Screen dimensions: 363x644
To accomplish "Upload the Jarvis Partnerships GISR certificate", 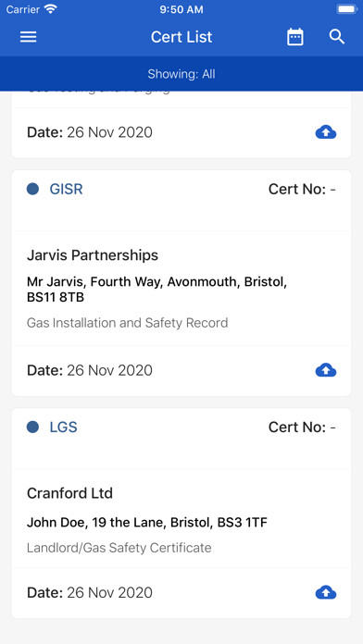I will [326, 370].
